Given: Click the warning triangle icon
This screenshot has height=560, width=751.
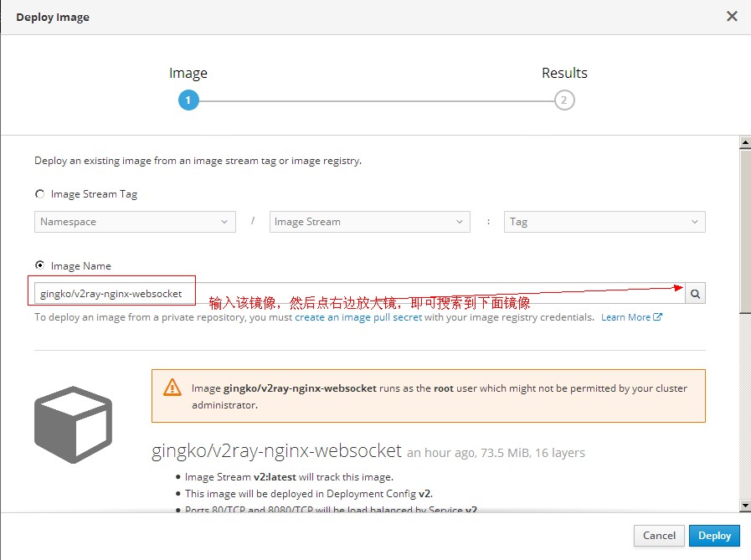Looking at the screenshot, I should tap(172, 387).
